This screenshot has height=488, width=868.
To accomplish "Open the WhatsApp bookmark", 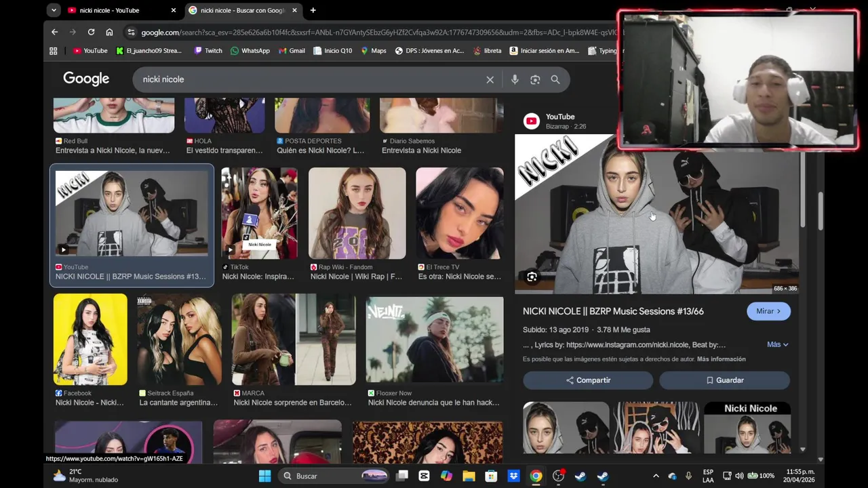I will [x=250, y=51].
